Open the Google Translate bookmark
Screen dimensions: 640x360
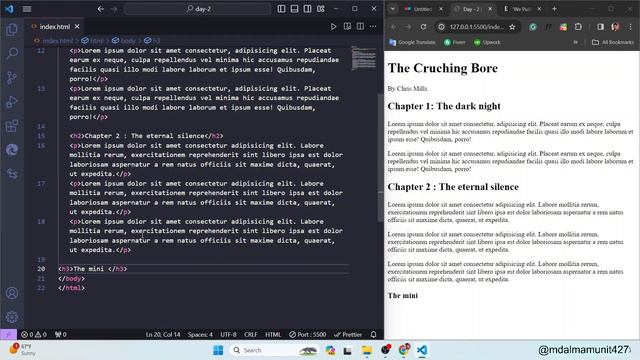tap(412, 42)
